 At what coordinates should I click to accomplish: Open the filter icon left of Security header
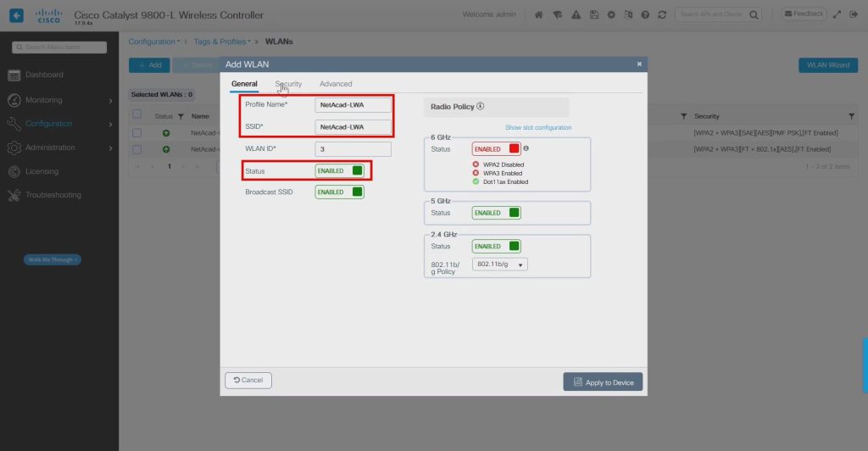click(x=684, y=116)
